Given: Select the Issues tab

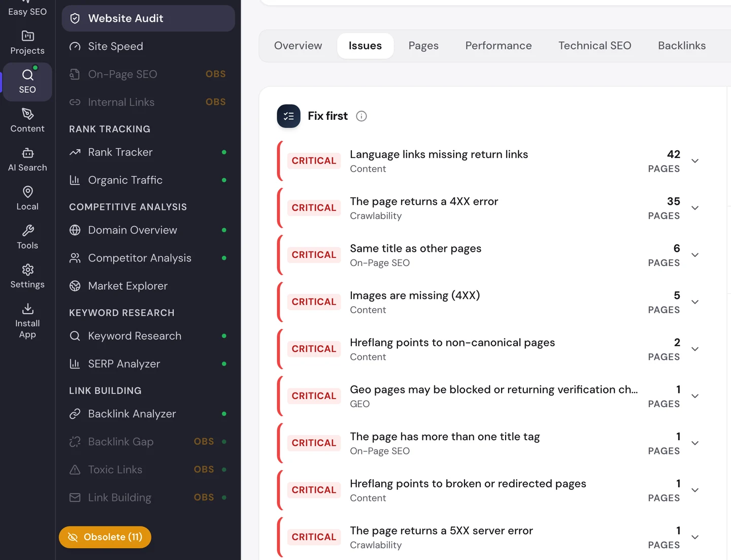Looking at the screenshot, I should 365,46.
